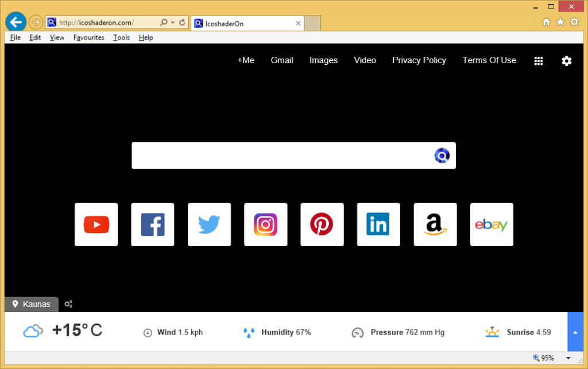Open the Instagram shortcut tile
The width and height of the screenshot is (588, 369).
[x=265, y=224]
